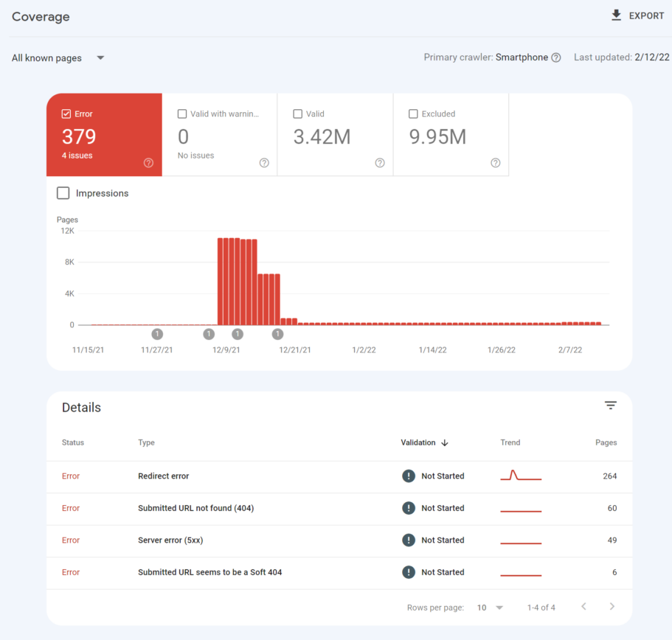Image resolution: width=672 pixels, height=640 pixels.
Task: Go to next page of details rows
Action: [612, 606]
